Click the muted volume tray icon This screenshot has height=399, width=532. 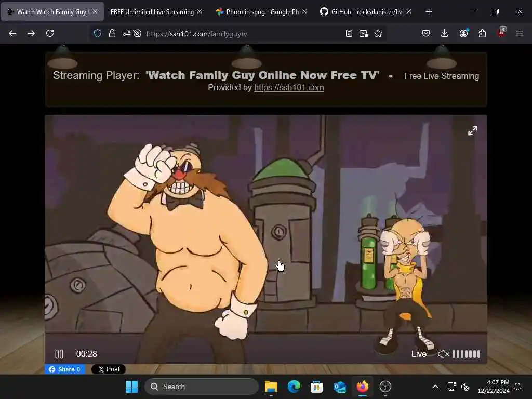pos(465,387)
